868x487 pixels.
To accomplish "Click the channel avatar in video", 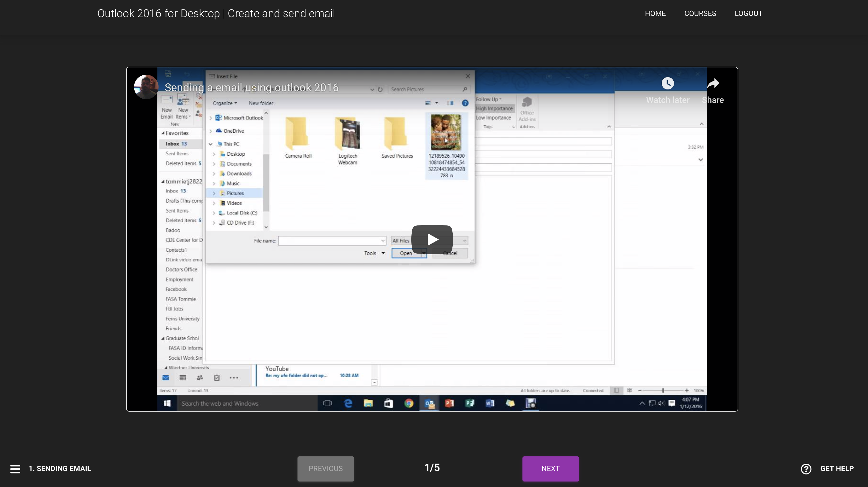I will tap(146, 87).
